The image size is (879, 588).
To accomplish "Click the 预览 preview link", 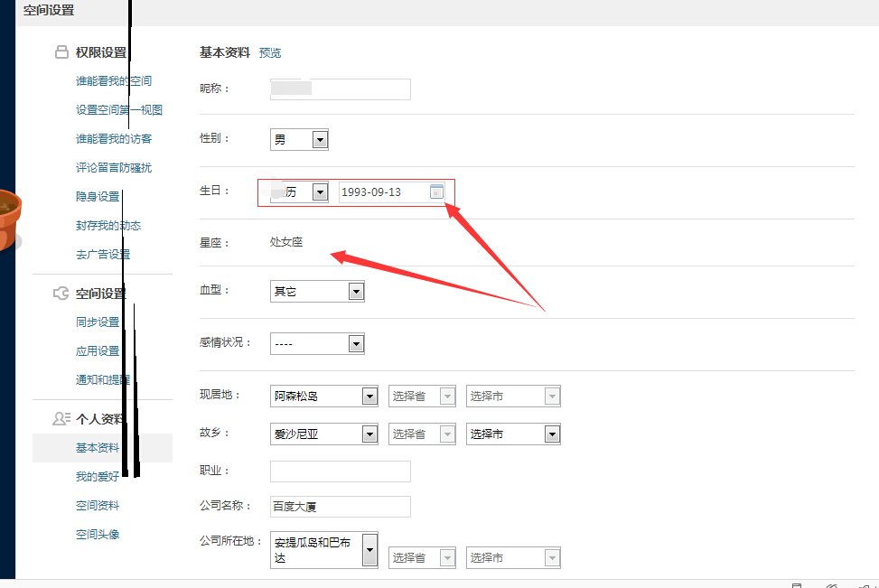I will (271, 53).
